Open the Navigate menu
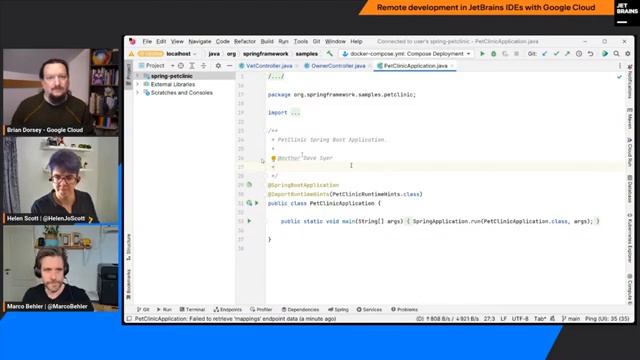Viewport: 640px width, 360px height. click(x=200, y=42)
